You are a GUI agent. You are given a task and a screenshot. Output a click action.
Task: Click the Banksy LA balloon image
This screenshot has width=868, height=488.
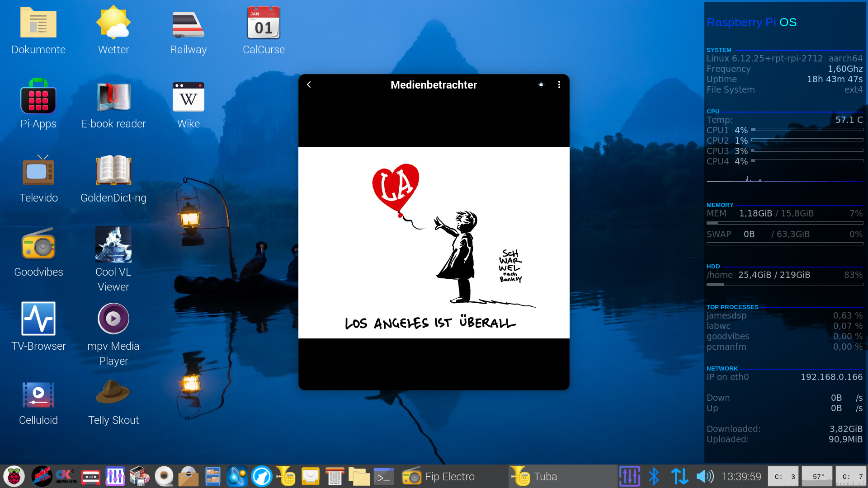pyautogui.click(x=434, y=243)
